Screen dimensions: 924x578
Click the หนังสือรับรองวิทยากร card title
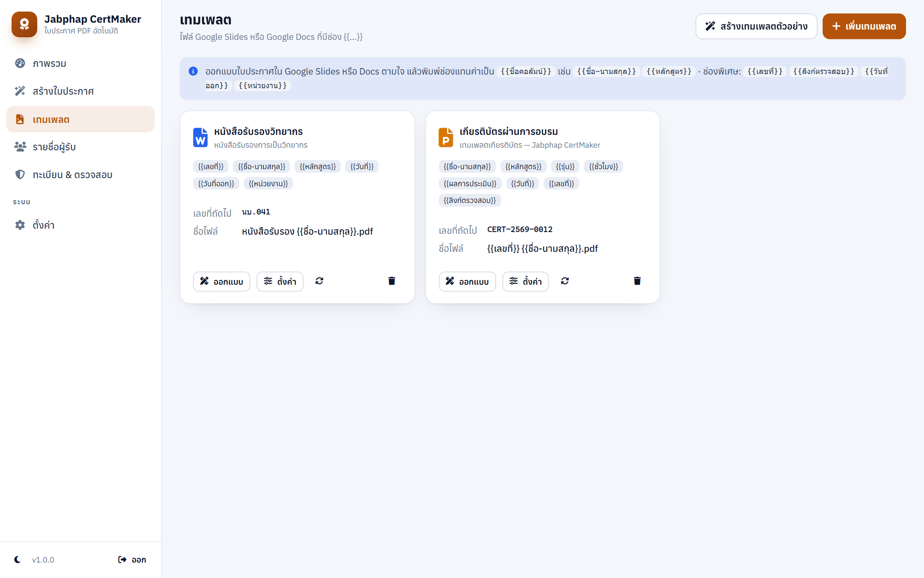coord(258,131)
